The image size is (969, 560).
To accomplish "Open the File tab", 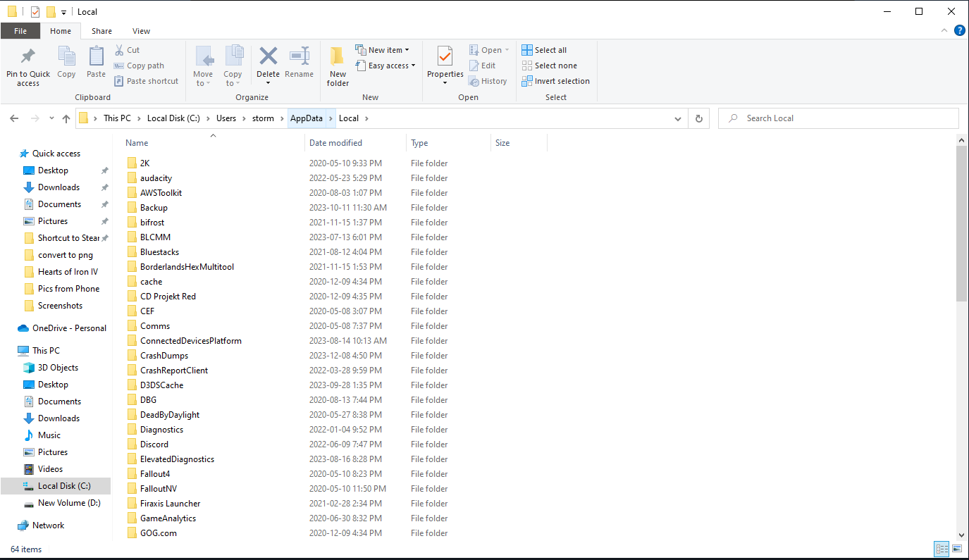I will [x=20, y=31].
